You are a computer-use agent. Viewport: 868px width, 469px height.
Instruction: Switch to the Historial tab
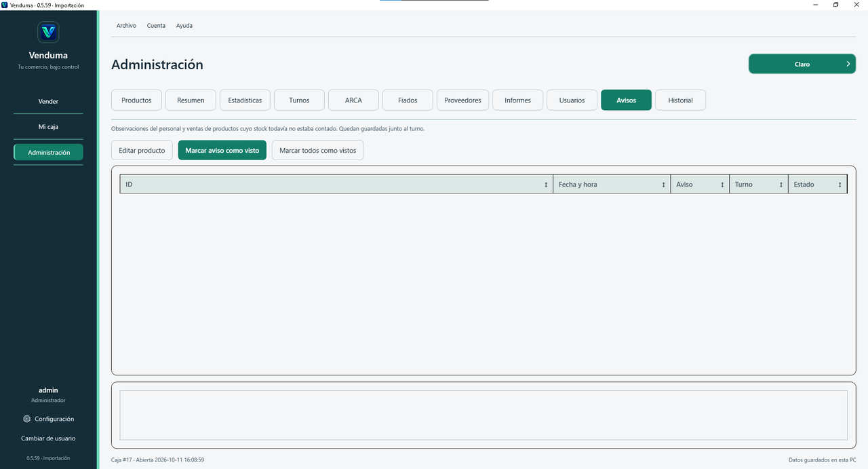[680, 100]
